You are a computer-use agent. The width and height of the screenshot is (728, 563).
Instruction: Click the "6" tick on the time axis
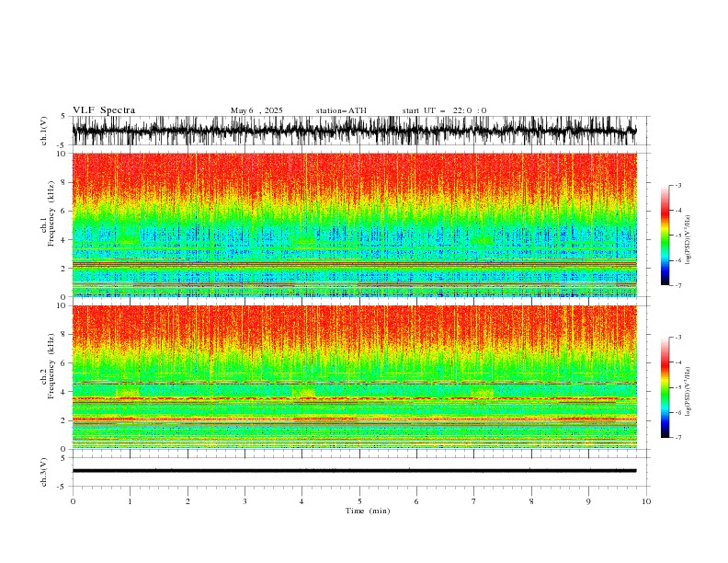pyautogui.click(x=416, y=501)
